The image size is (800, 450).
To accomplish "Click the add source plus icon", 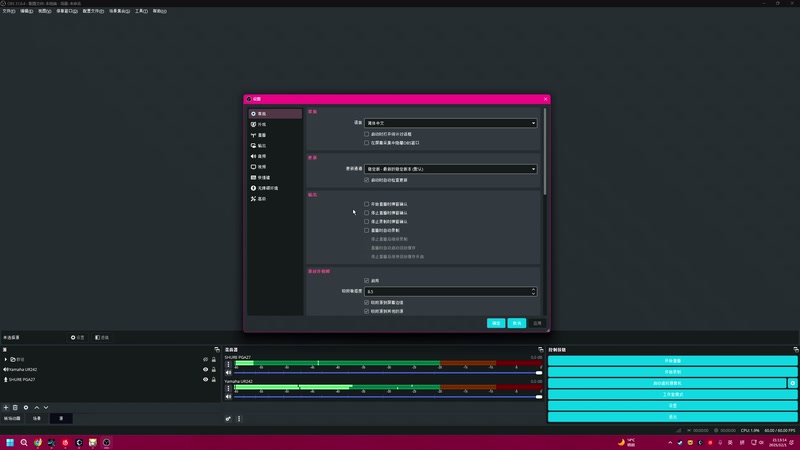I will point(6,408).
